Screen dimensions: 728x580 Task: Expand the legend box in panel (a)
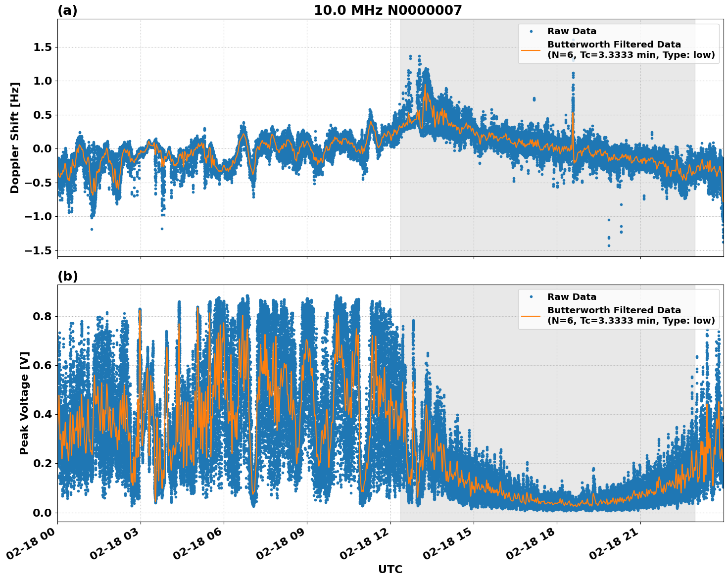(619, 42)
